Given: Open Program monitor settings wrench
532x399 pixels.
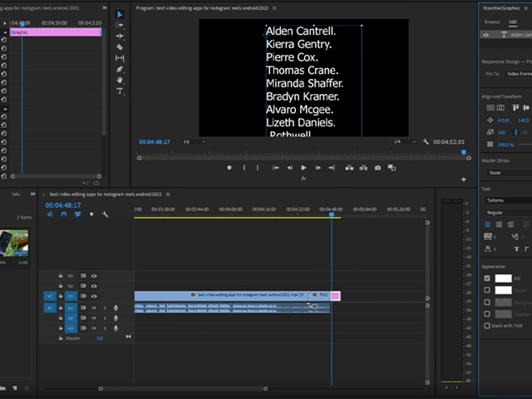Looking at the screenshot, I should coord(426,141).
